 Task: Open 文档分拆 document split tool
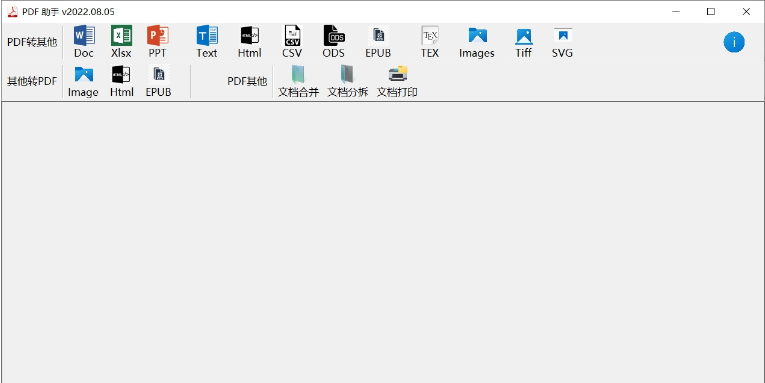coord(347,81)
